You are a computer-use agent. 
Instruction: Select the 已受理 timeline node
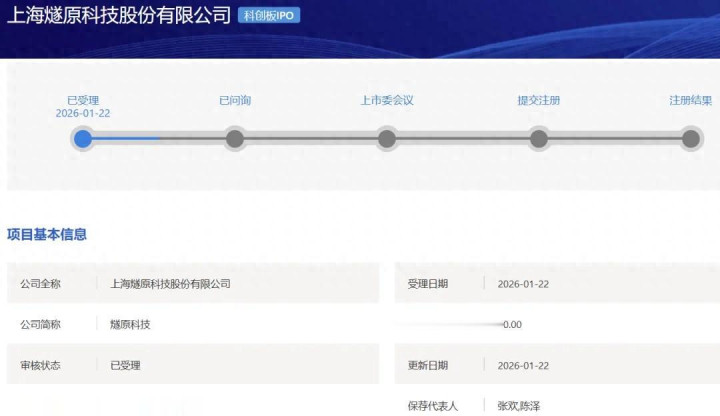tap(83, 139)
